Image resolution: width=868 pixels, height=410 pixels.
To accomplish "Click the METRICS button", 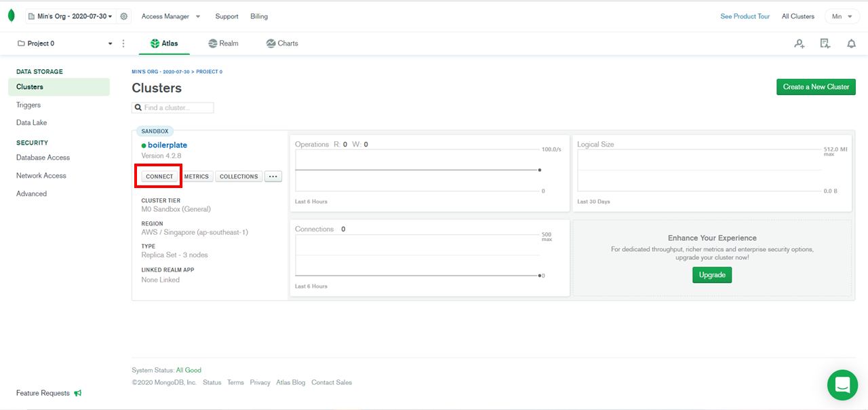I will [197, 176].
